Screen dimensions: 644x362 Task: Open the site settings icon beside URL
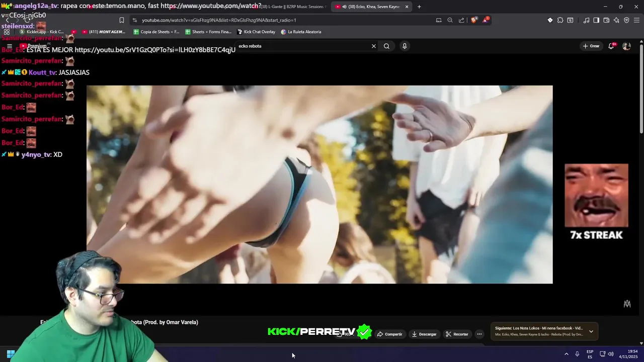pos(134,20)
